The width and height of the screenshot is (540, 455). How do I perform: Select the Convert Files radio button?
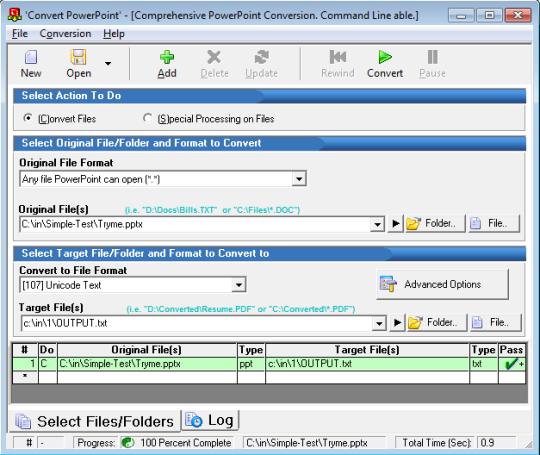pyautogui.click(x=28, y=118)
